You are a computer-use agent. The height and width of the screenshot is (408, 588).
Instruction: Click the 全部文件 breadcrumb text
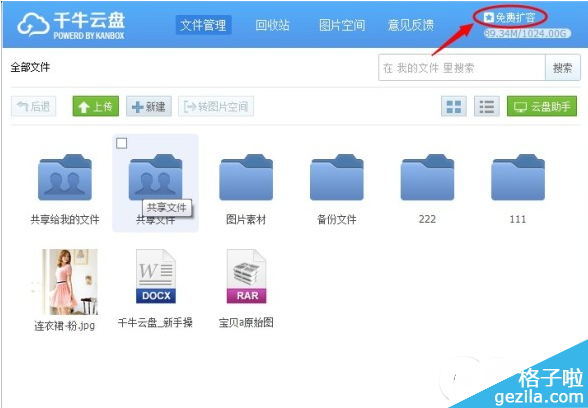(x=30, y=68)
